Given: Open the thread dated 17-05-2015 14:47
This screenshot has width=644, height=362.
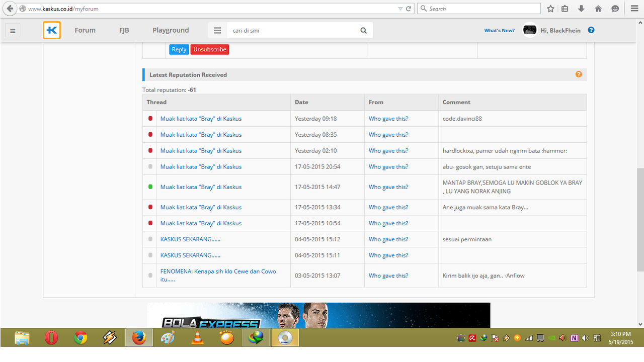Looking at the screenshot, I should click(x=201, y=187).
